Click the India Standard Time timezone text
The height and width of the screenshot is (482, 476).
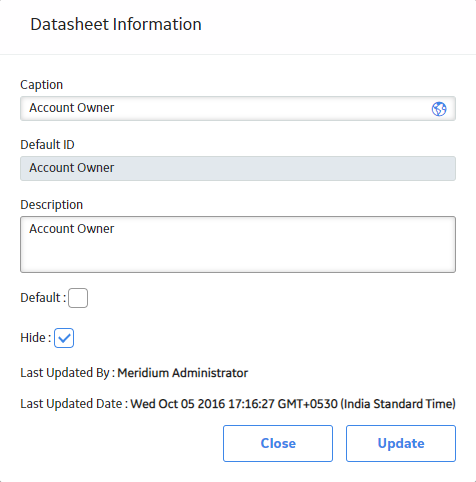398,404
